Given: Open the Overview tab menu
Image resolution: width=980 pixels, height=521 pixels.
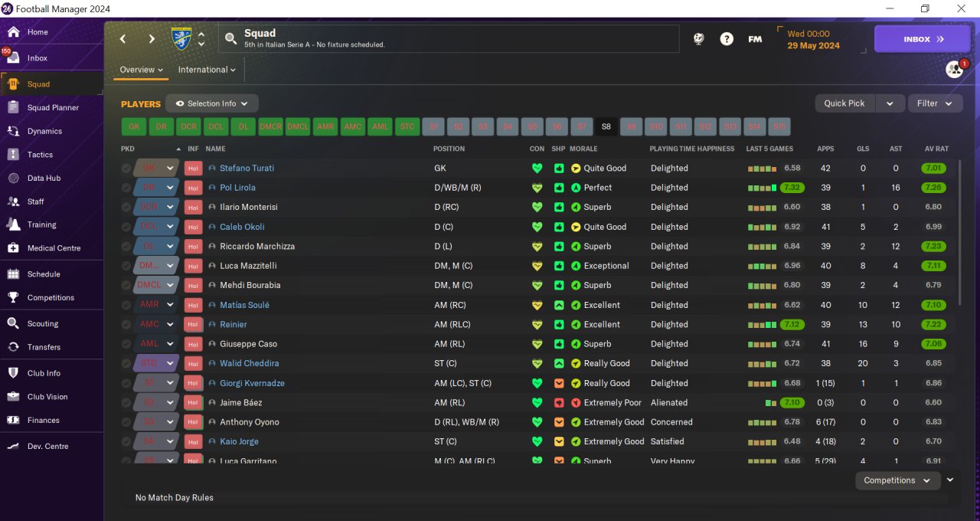Looking at the screenshot, I should (x=142, y=70).
